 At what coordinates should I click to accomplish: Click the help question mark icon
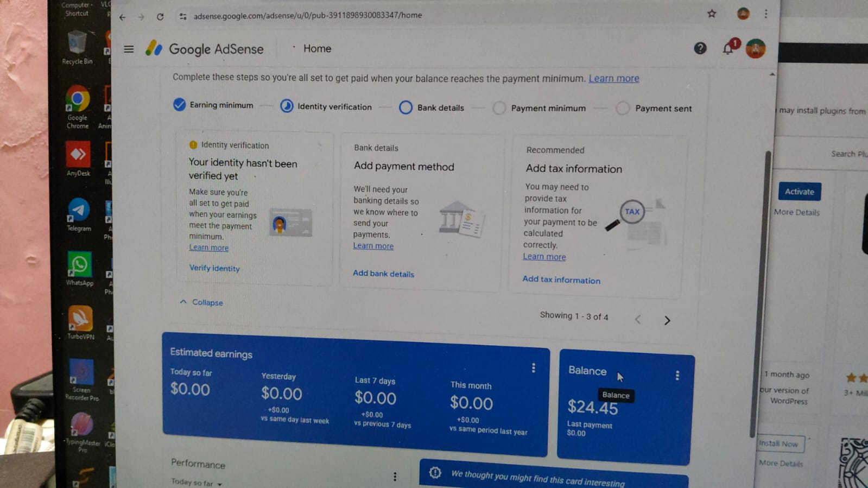coord(700,48)
